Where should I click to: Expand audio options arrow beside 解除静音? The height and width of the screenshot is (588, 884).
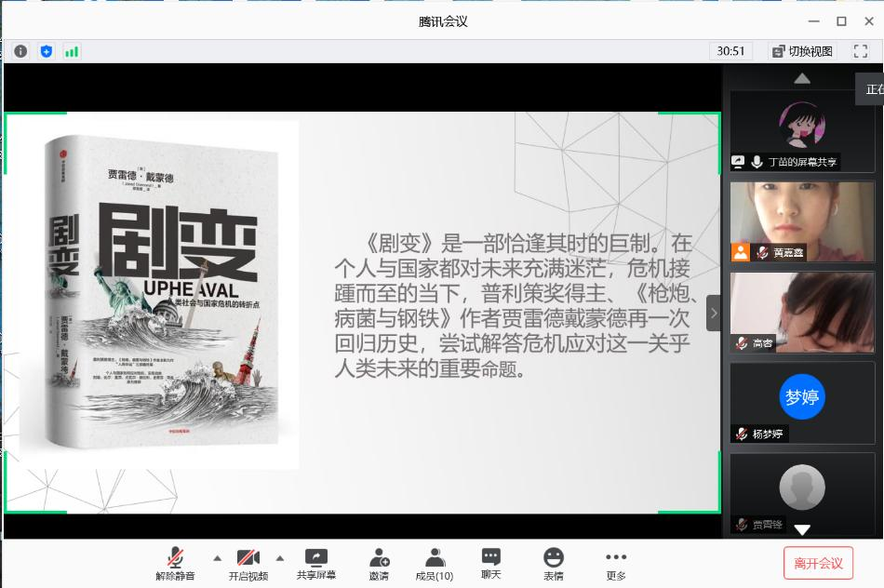coord(218,558)
